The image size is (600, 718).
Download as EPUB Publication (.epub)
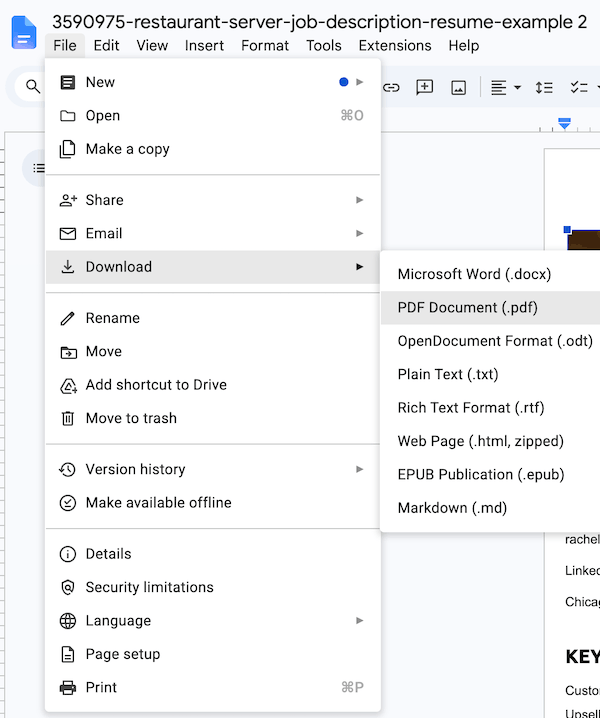[x=491, y=475]
